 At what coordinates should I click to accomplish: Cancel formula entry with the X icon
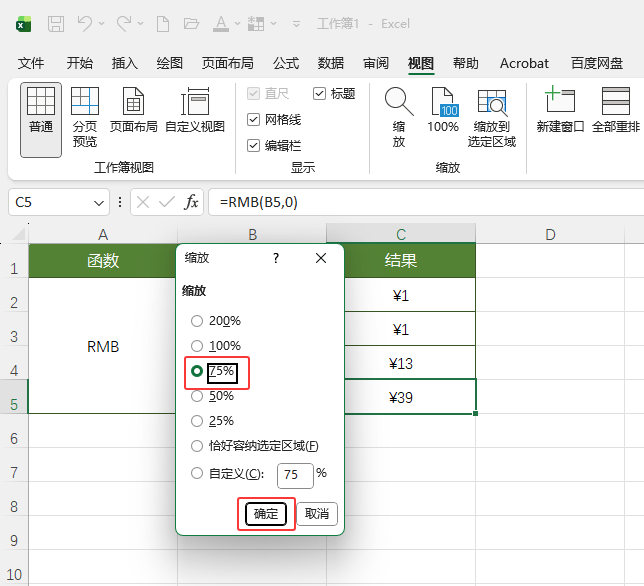click(143, 202)
